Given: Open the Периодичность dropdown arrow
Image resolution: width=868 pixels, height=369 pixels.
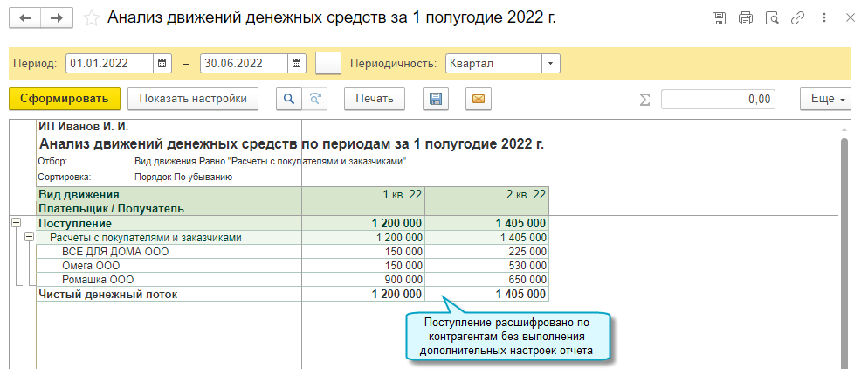Looking at the screenshot, I should tap(550, 63).
